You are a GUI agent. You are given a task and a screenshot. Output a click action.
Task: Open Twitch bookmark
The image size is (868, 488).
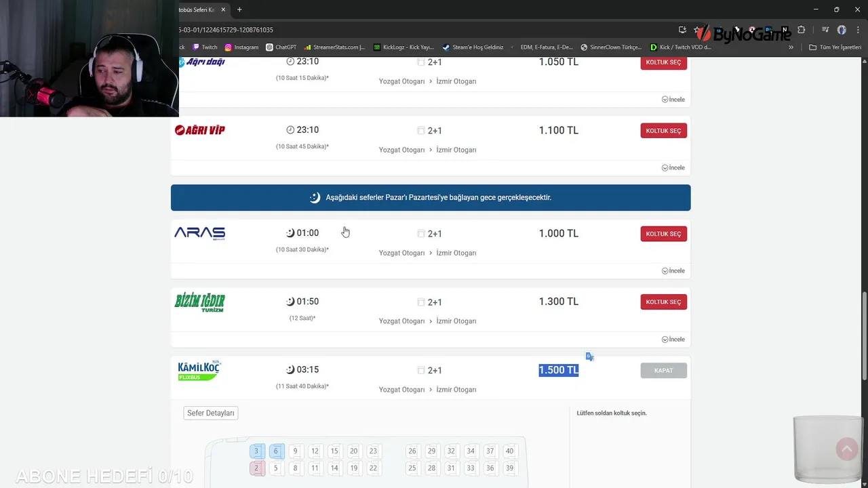(x=205, y=47)
